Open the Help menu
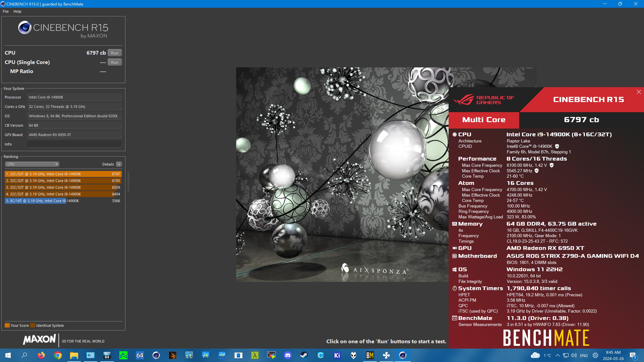644x362 pixels. (17, 12)
